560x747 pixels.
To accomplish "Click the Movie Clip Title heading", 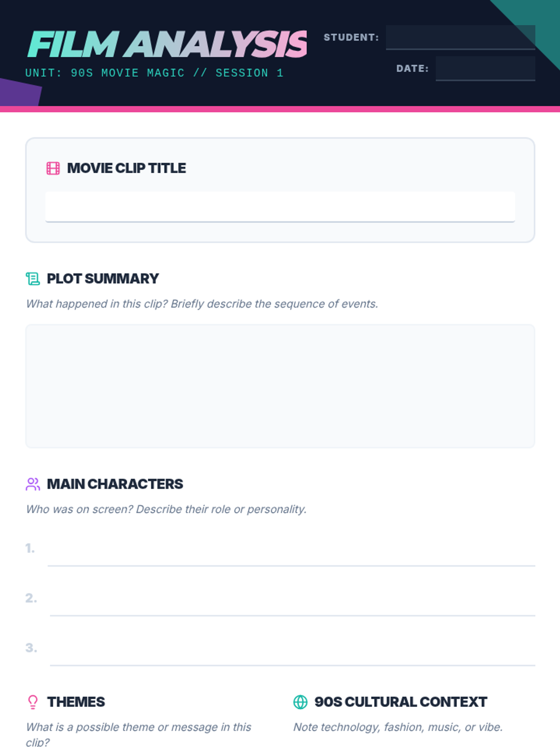I will (x=126, y=168).
